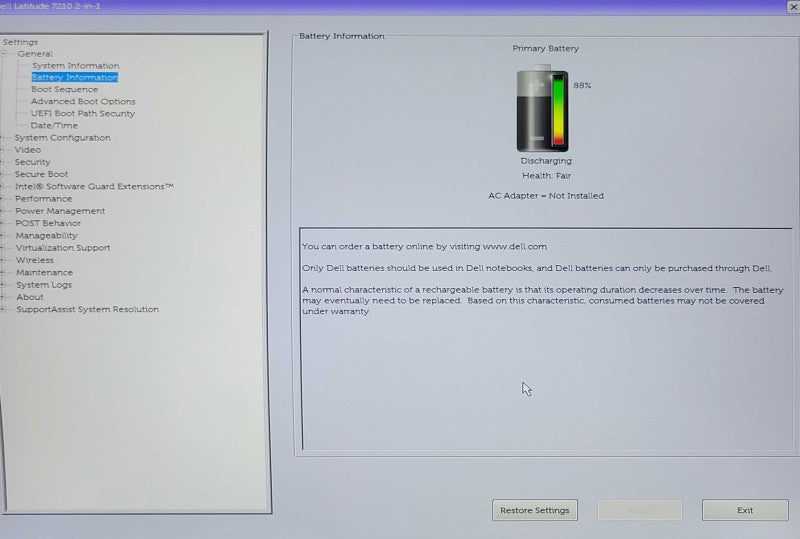The width and height of the screenshot is (800, 539).
Task: Open Intel Software Guard Extensions category
Action: coord(94,187)
